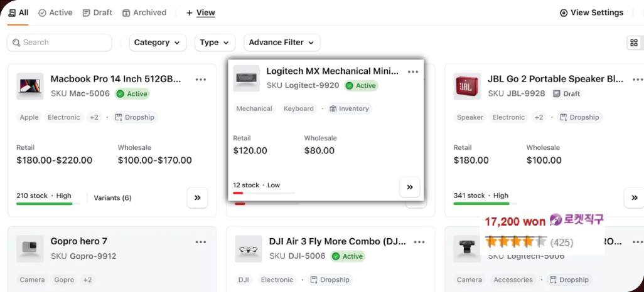Screen dimensions: 644x292
Task: Click the Search input field
Action: click(x=60, y=43)
